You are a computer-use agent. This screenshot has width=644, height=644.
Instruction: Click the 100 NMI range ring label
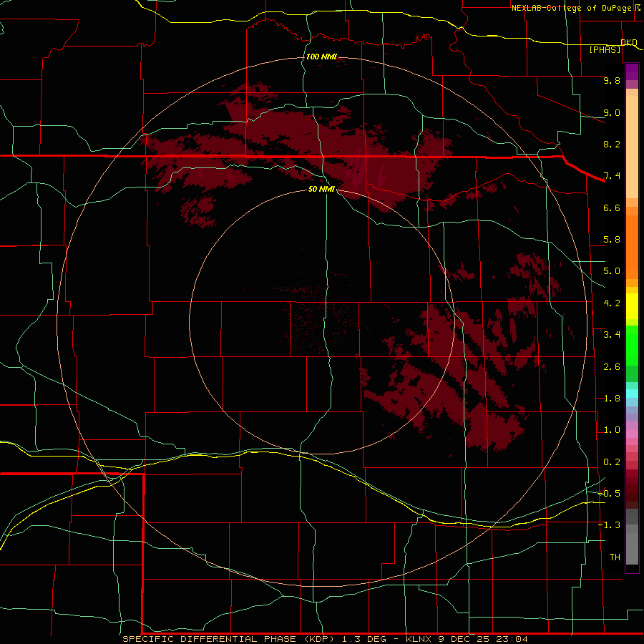tap(321, 57)
